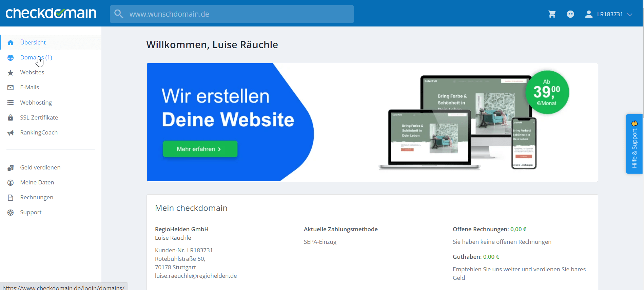Click Offene Rechnungen: 0,00 € text

point(490,229)
